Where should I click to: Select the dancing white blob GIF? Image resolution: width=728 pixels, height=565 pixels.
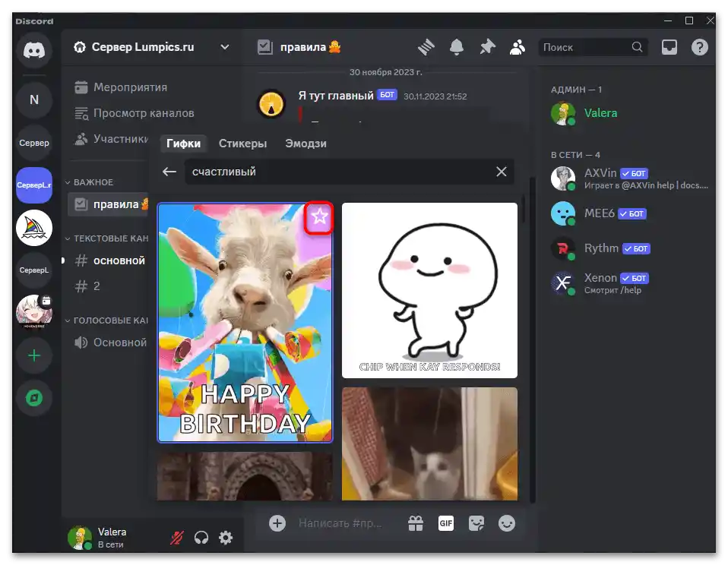pyautogui.click(x=429, y=290)
